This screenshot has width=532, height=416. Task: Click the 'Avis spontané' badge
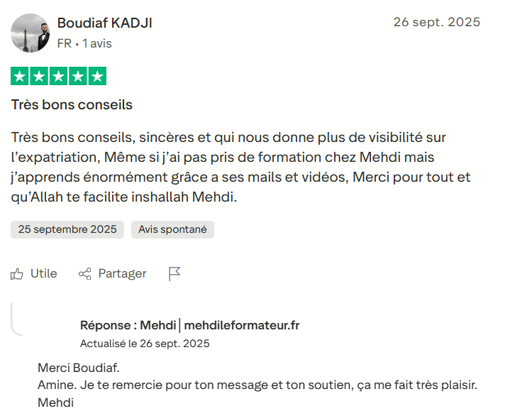tap(172, 229)
